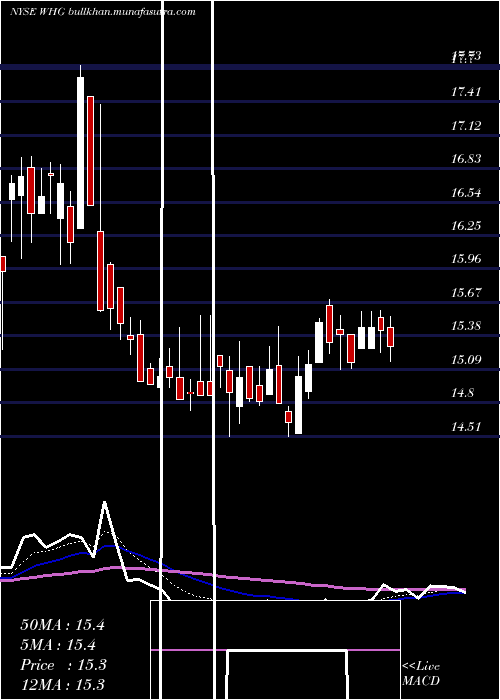Click the 15.38 price axis label

466,326
